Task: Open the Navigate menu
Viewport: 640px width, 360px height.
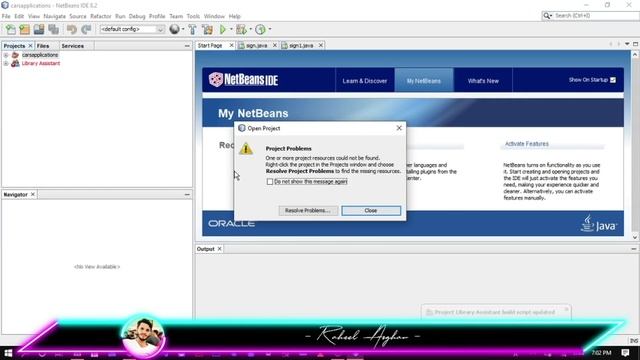Action: coord(55,16)
